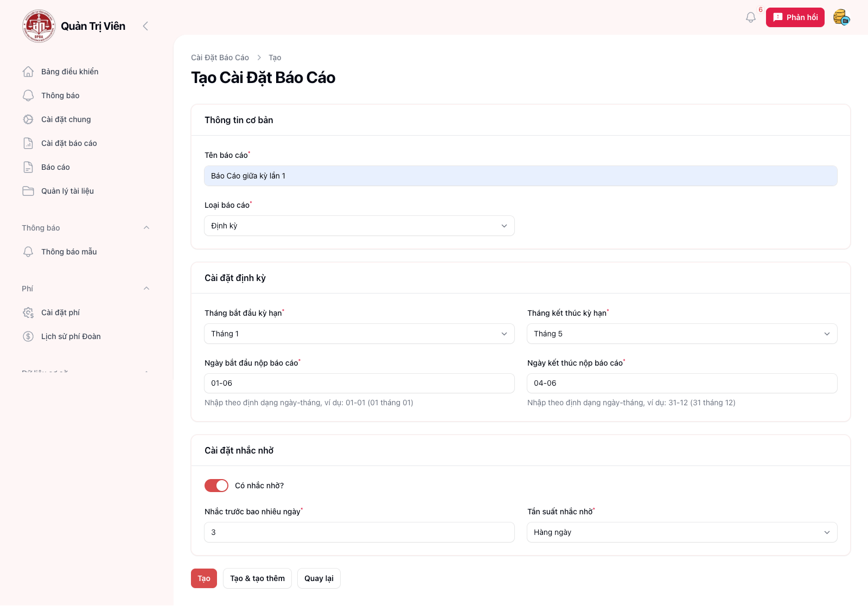868x606 pixels.
Task: Click the Quản lý tài liệu folder icon
Action: 28,191
